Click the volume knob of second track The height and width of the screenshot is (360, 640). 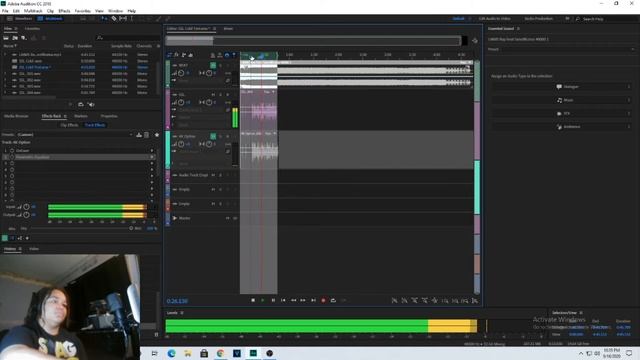pos(181,102)
